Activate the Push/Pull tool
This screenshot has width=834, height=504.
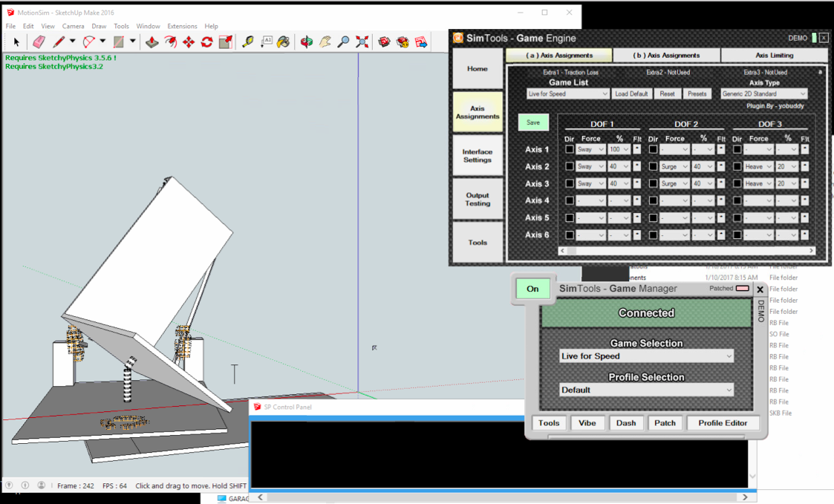(152, 42)
